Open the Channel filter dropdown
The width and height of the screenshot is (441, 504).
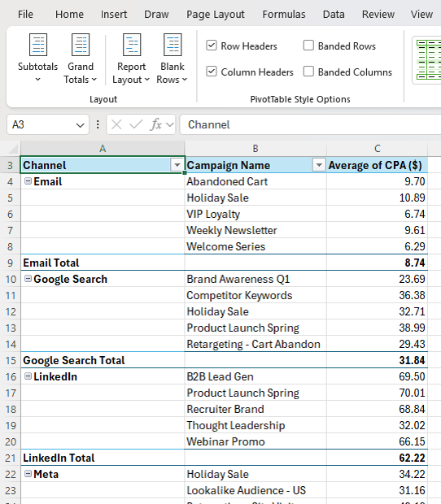[x=177, y=165]
